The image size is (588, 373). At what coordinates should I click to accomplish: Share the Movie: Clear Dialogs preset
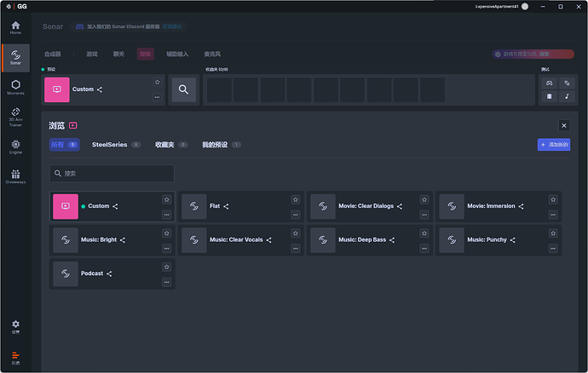(x=399, y=206)
